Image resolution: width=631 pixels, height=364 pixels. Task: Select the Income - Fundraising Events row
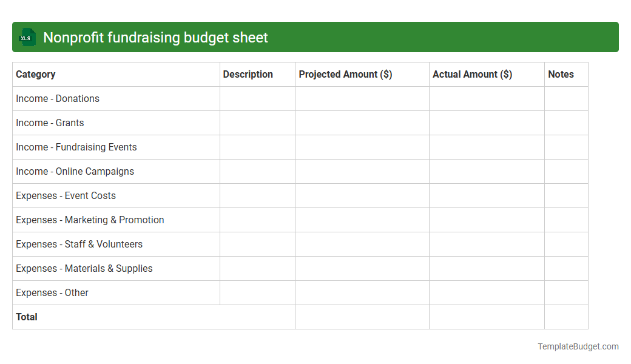coord(76,147)
